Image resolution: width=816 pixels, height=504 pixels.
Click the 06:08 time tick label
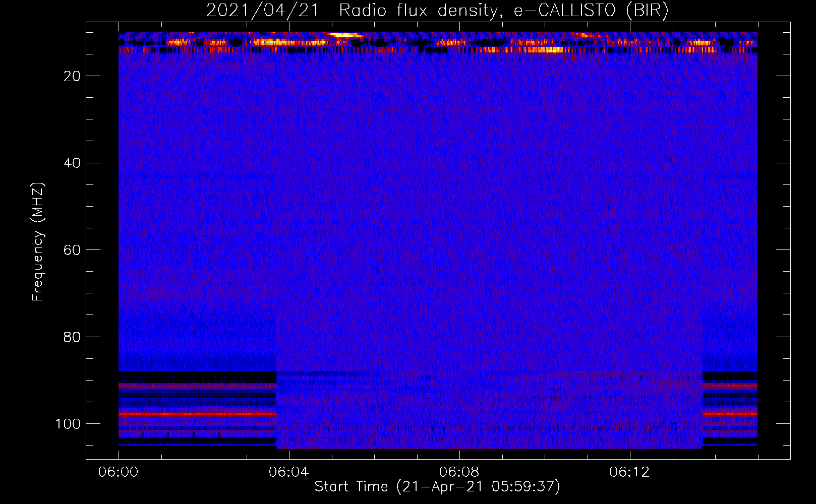tap(459, 472)
